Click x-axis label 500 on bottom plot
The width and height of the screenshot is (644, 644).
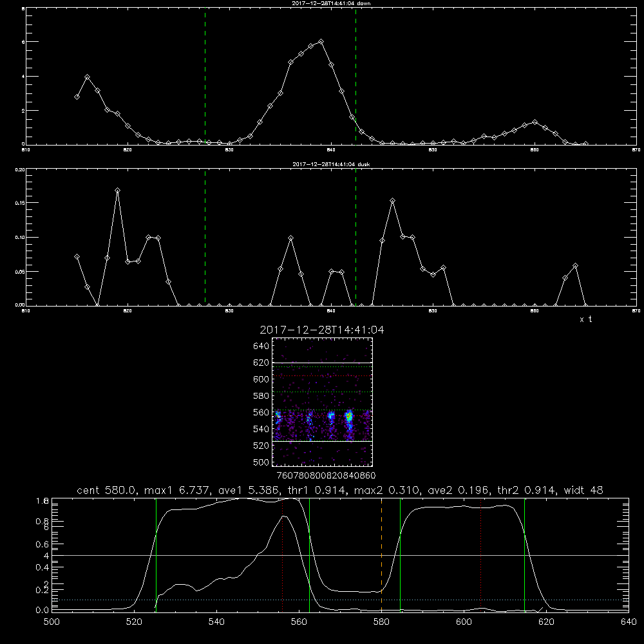tap(52, 622)
